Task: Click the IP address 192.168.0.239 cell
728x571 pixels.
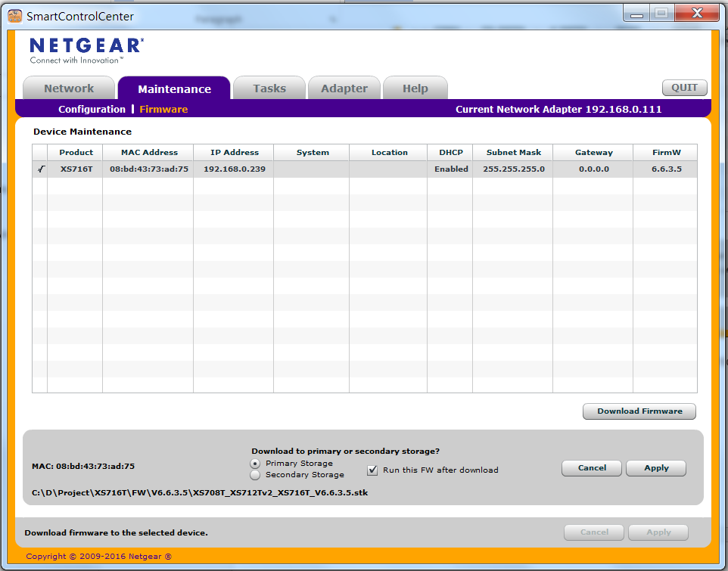Action: coord(234,169)
